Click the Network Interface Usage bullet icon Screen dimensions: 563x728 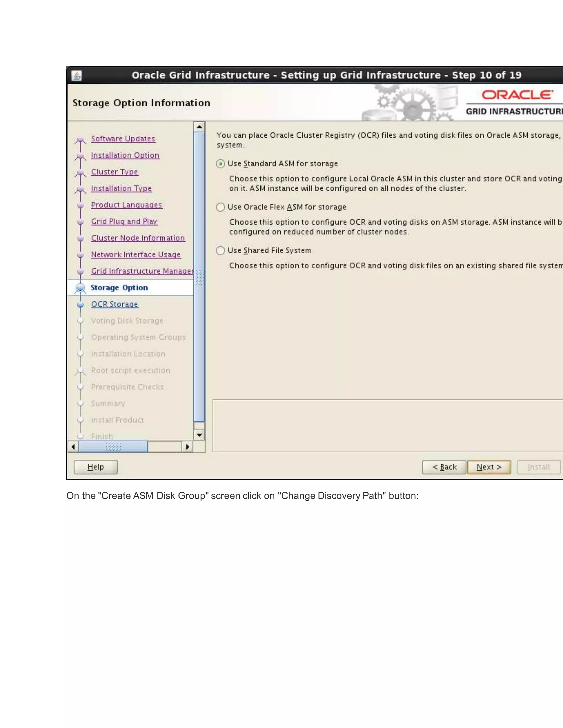[x=80, y=255]
